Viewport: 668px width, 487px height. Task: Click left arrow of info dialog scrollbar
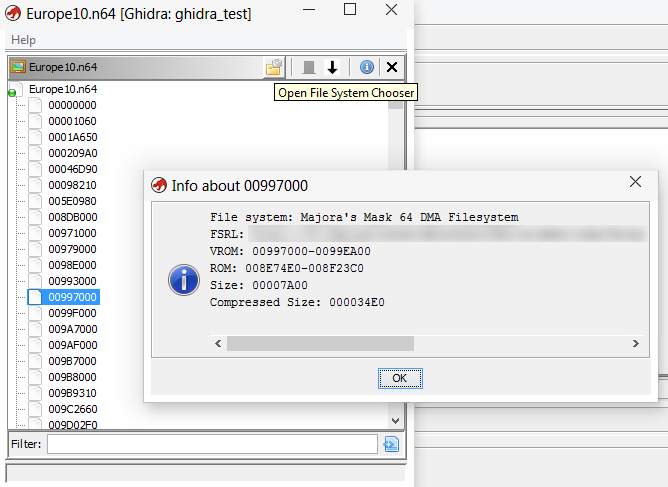click(x=218, y=343)
